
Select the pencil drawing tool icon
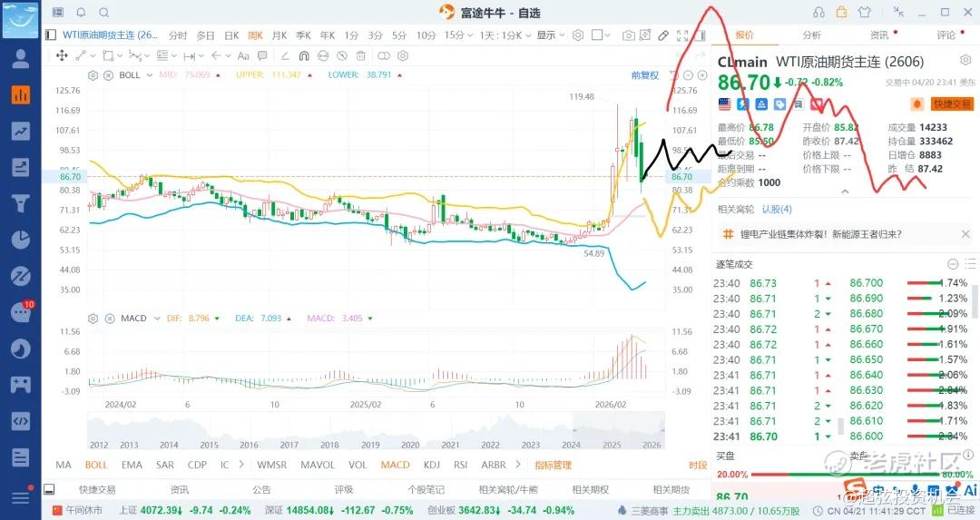[x=663, y=35]
